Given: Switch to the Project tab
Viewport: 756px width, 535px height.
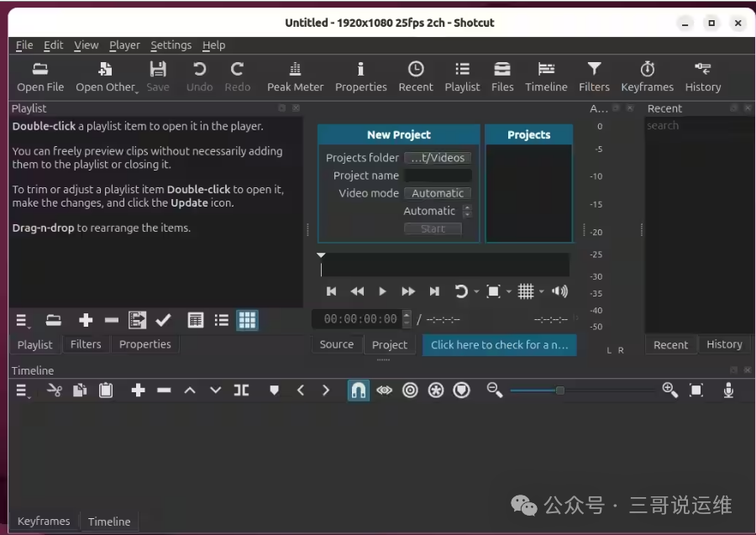Looking at the screenshot, I should (x=389, y=344).
